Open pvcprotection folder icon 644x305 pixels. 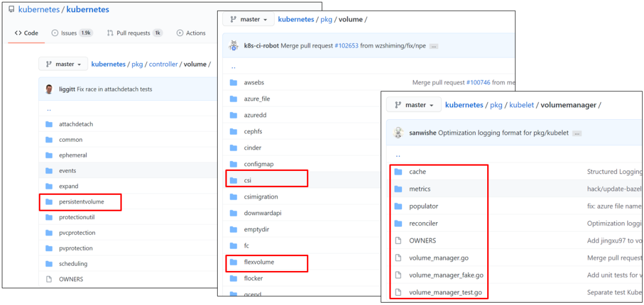49,233
